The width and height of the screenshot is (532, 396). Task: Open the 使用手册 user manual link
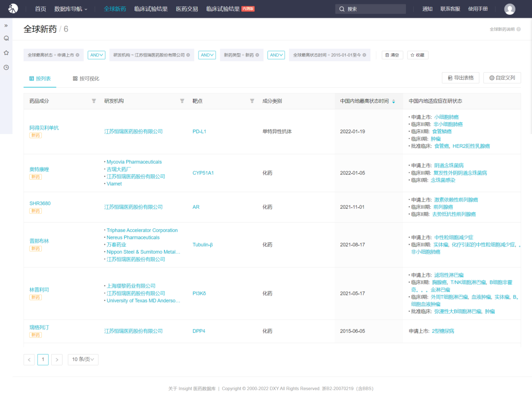coord(478,9)
